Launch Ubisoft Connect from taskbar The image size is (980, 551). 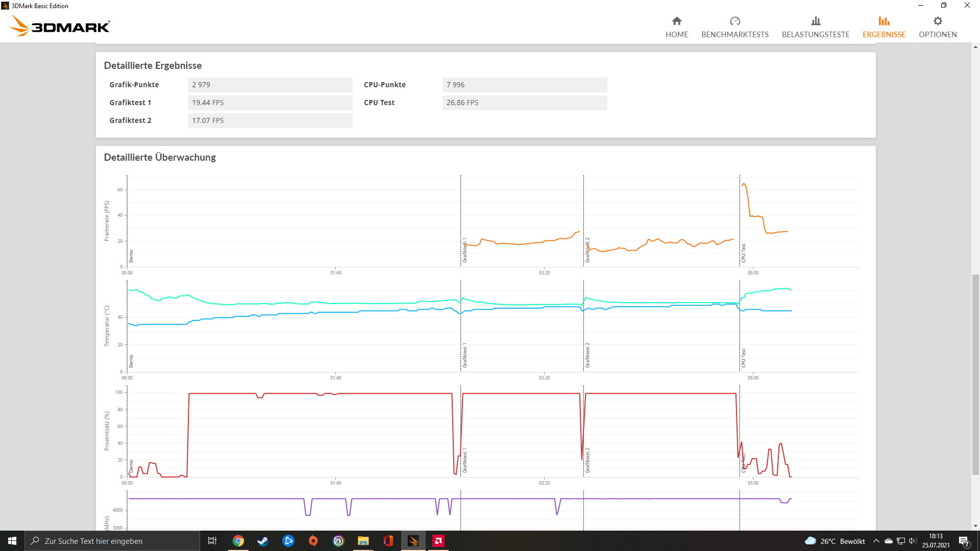click(x=338, y=541)
